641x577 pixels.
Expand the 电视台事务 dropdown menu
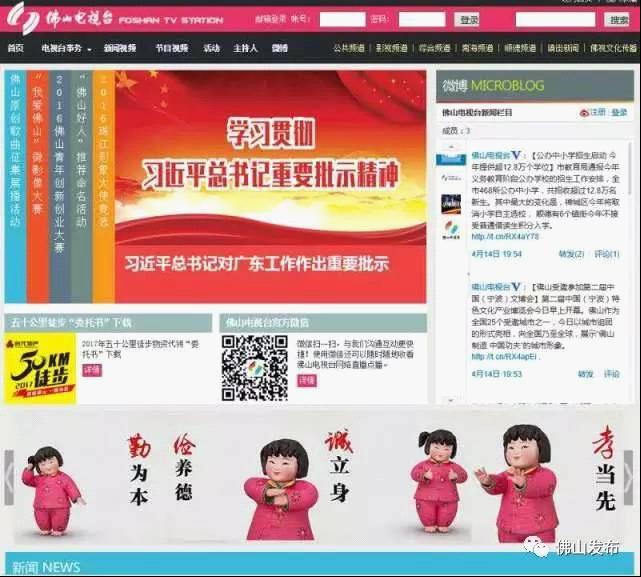[66, 48]
